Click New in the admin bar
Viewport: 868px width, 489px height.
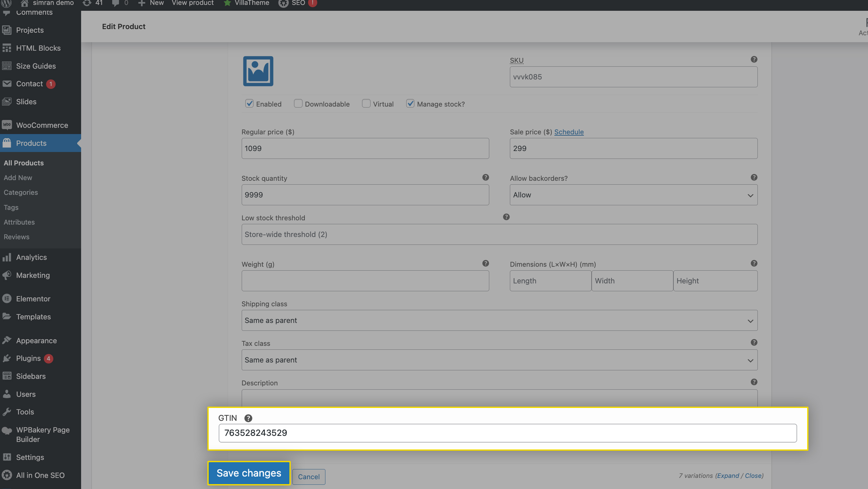click(x=151, y=3)
